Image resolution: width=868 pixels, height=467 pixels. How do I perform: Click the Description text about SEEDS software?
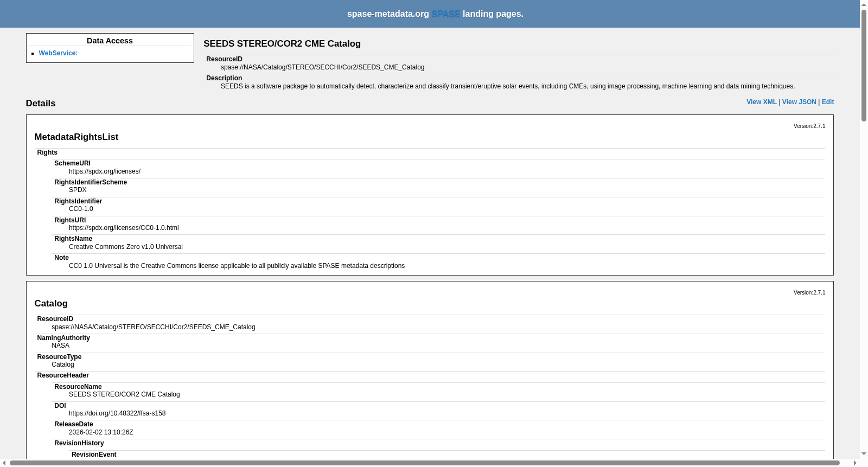click(x=508, y=86)
